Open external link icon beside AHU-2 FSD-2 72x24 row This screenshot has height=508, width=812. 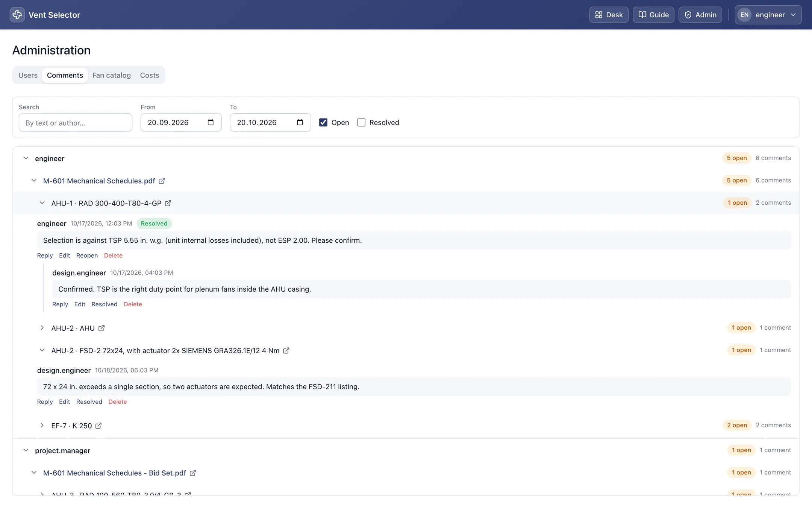(286, 351)
